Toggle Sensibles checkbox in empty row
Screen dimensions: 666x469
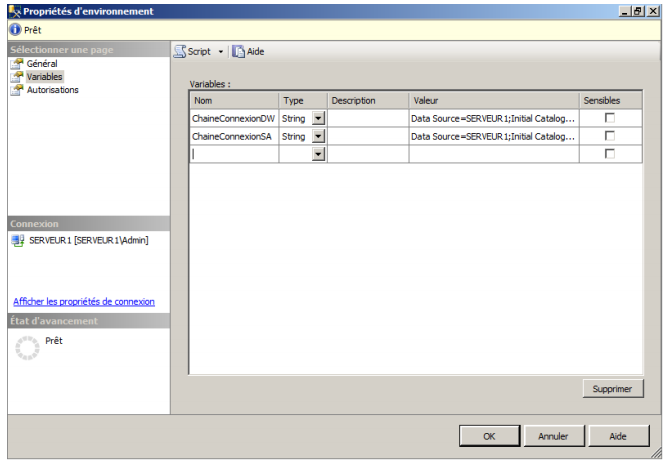tap(609, 154)
